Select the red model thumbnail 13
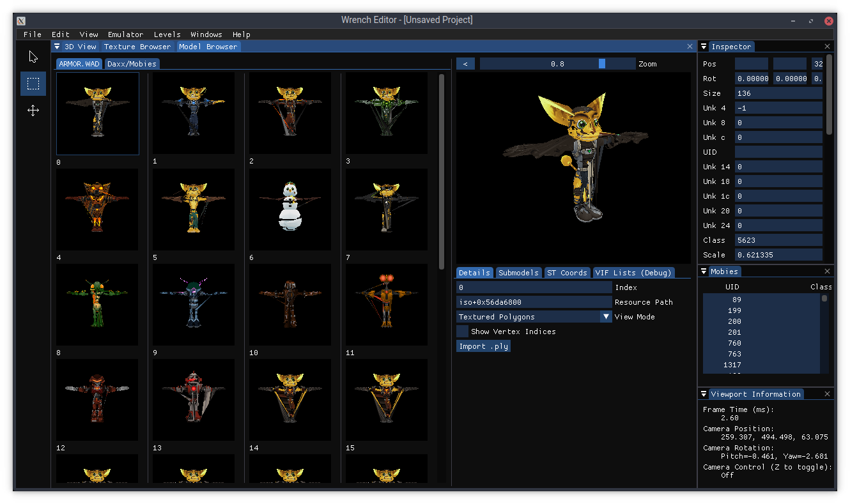850x504 pixels. tap(194, 400)
